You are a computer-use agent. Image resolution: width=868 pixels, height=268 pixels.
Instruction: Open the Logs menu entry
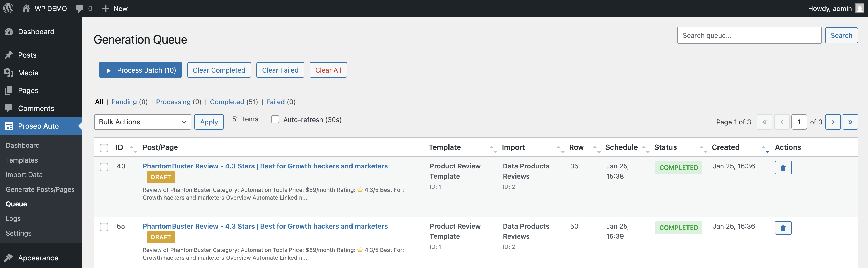(13, 218)
